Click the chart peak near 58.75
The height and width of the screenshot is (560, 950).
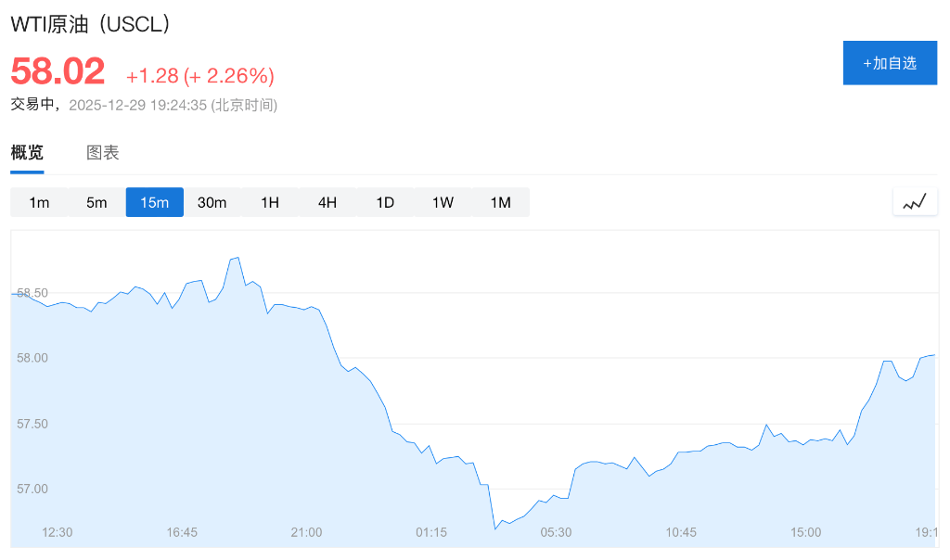[237, 258]
